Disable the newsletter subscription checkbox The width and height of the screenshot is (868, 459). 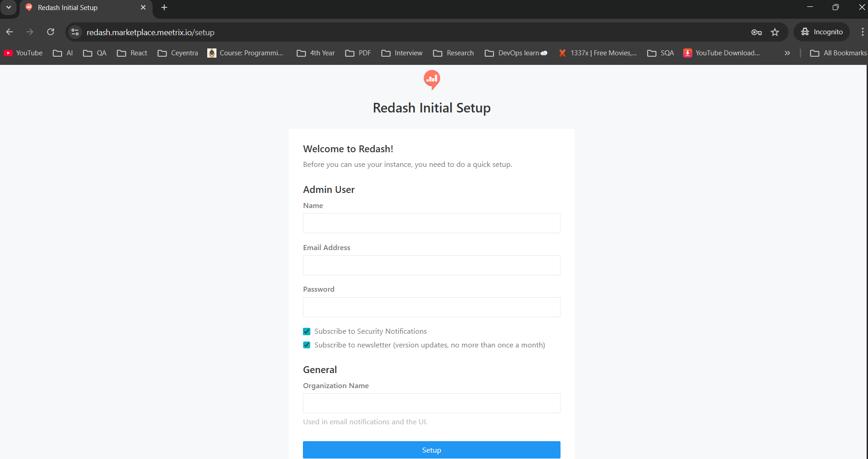coord(306,345)
